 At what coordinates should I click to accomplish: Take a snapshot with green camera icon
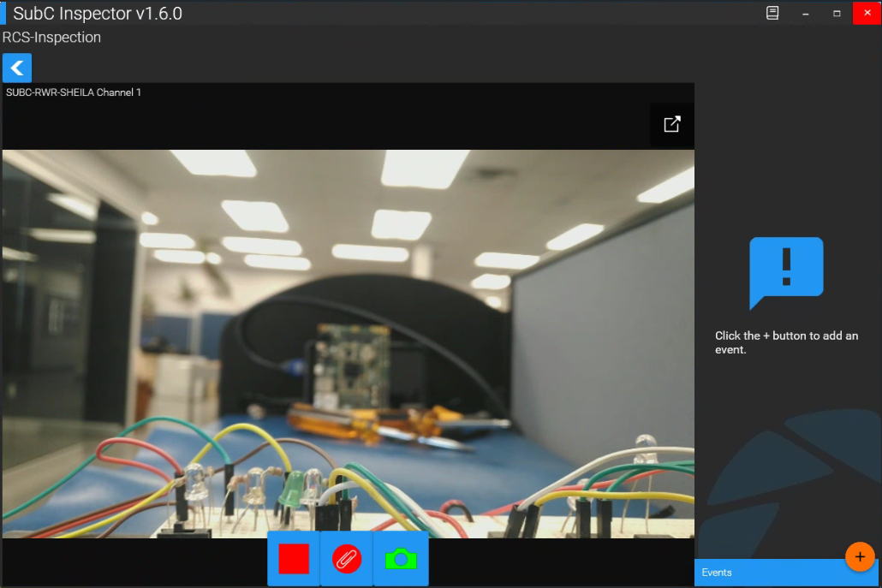[x=400, y=559]
